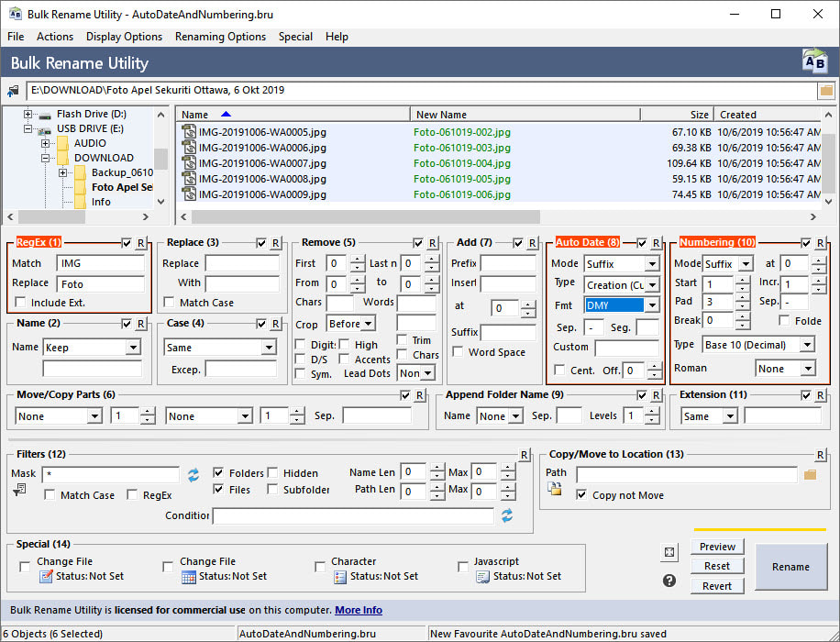Click the file list horizontal scrollbar
The height and width of the screenshot is (642, 840).
pos(366,216)
